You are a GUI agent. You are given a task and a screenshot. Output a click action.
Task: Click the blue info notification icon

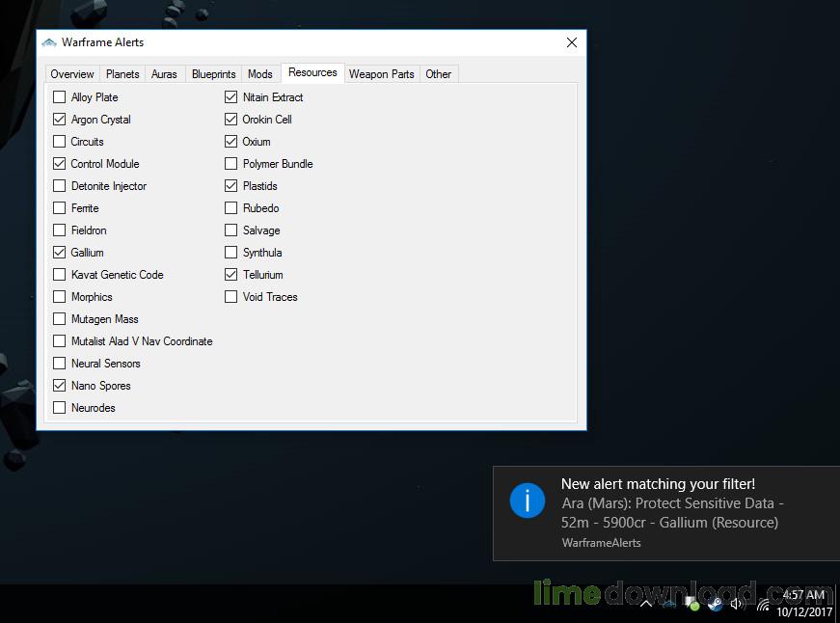[x=528, y=501]
